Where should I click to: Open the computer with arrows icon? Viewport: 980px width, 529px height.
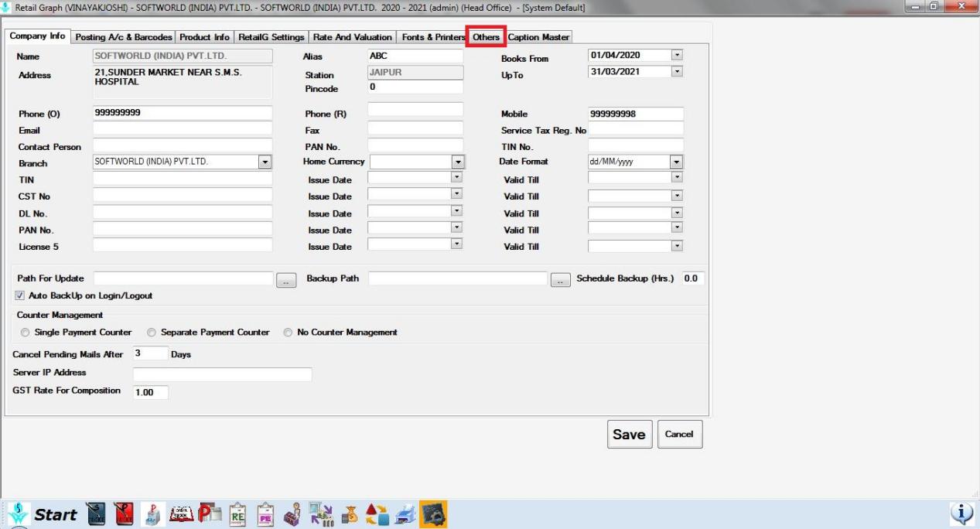[x=321, y=515]
